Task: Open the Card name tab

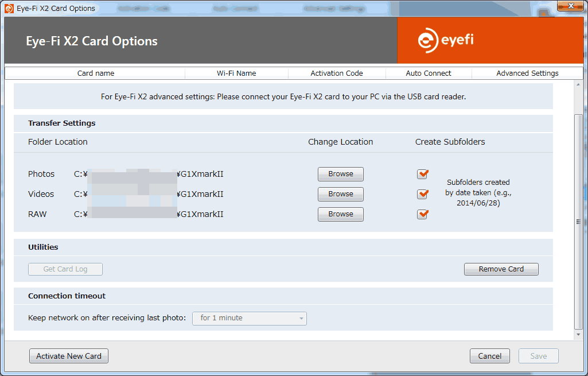Action: tap(96, 73)
